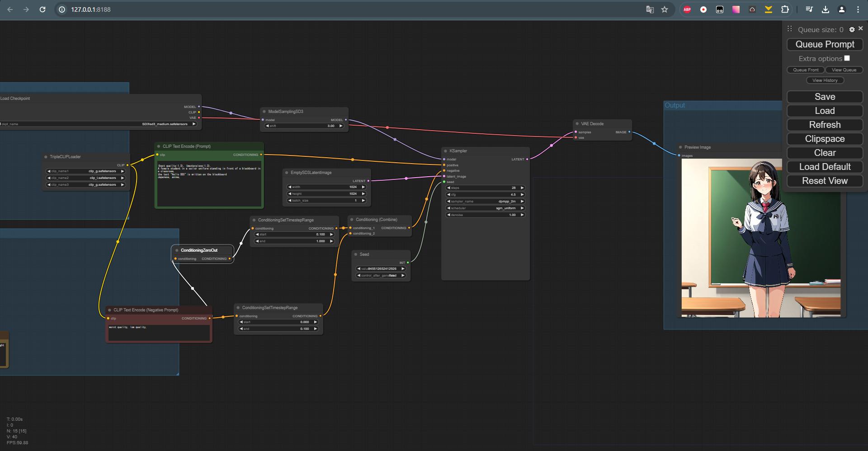Screen dimensions: 868x451
Task: Open ComfyUI settings gear icon
Action: [x=852, y=29]
